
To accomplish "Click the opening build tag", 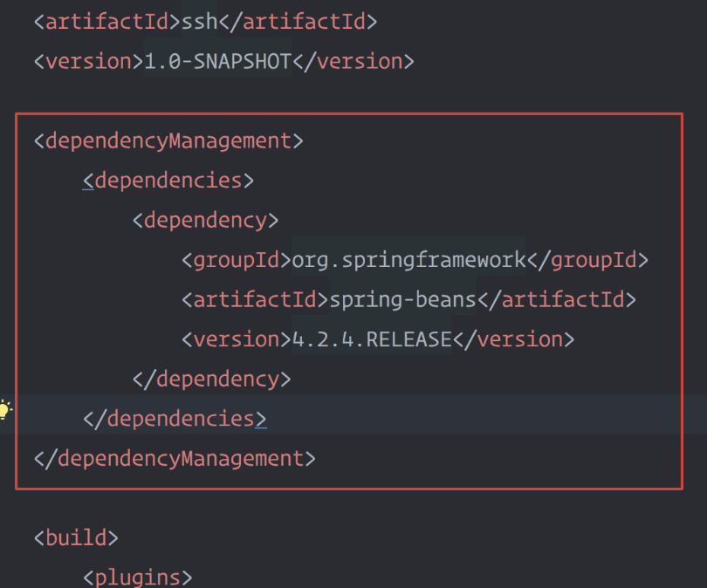I will (76, 538).
